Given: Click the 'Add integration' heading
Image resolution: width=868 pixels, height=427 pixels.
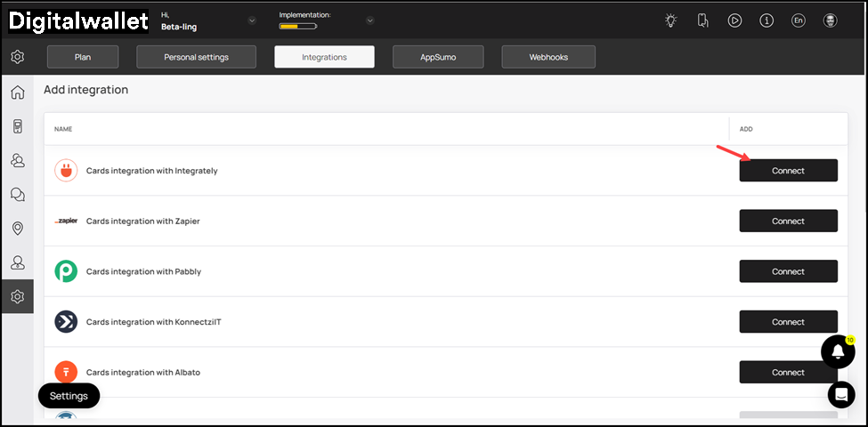Looking at the screenshot, I should click(85, 89).
